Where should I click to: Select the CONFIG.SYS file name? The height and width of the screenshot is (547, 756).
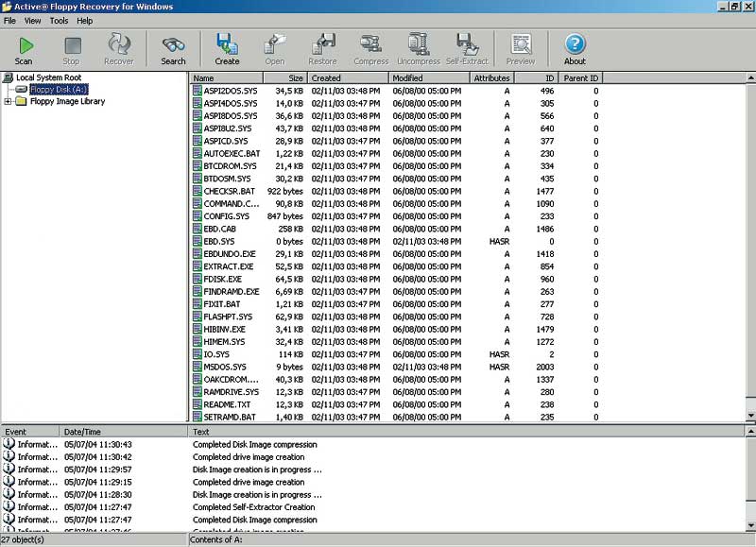[x=226, y=216]
